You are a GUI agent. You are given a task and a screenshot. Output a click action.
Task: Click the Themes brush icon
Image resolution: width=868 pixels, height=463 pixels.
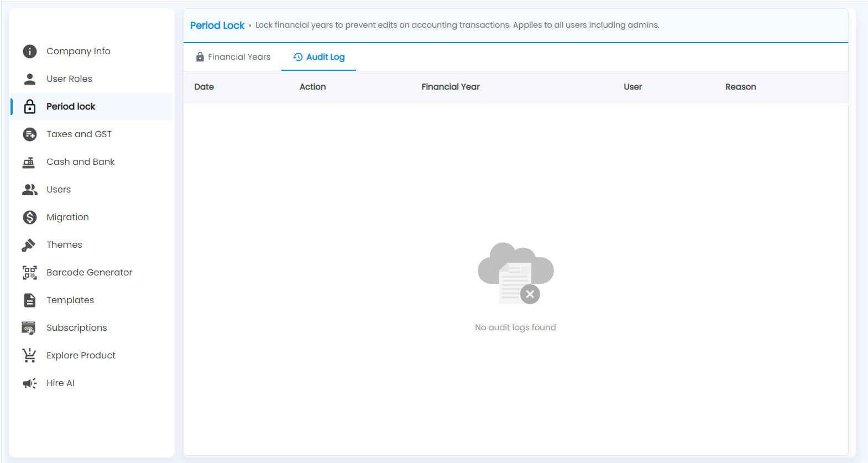point(29,245)
